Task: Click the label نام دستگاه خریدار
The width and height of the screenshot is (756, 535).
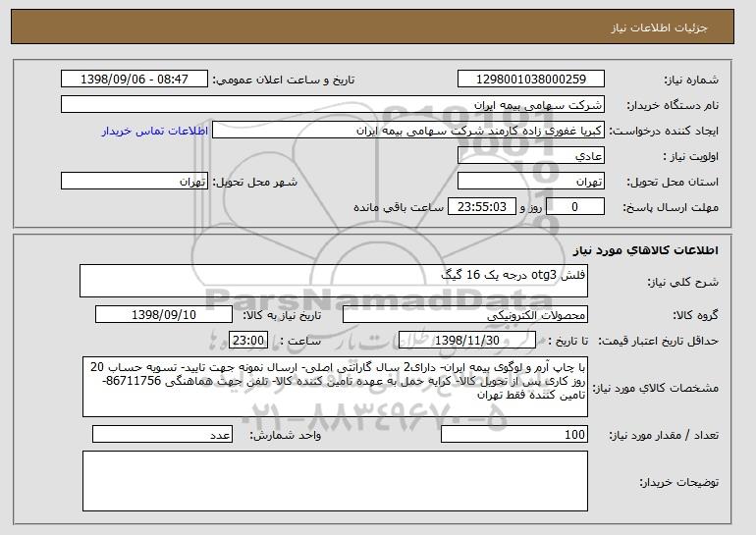Action: click(x=673, y=106)
